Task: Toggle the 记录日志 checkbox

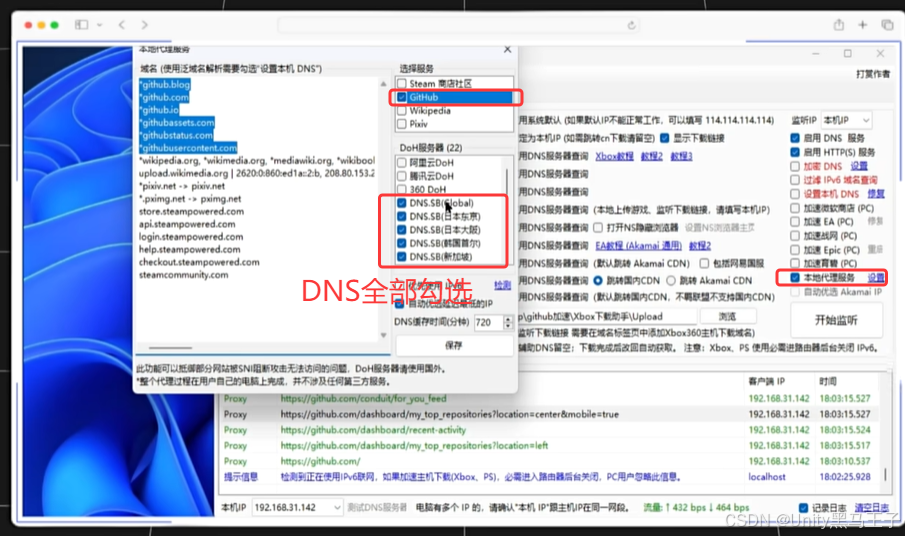Action: (803, 508)
